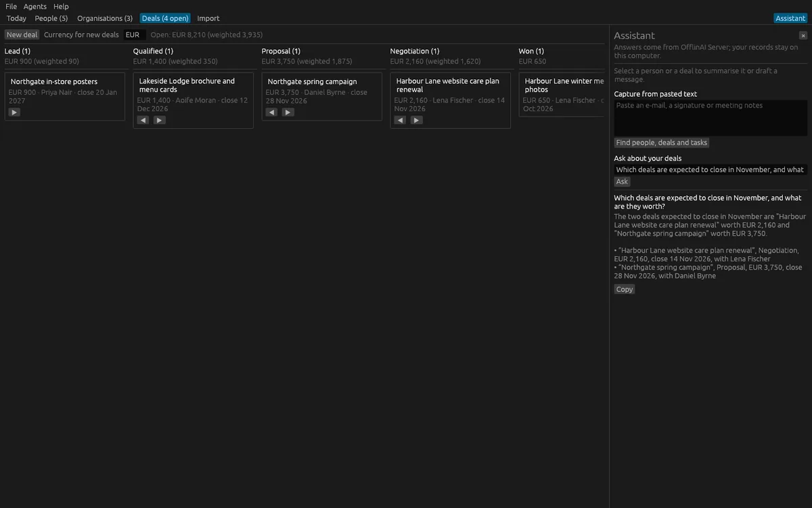Open the Agents menu
812x508 pixels.
35,6
